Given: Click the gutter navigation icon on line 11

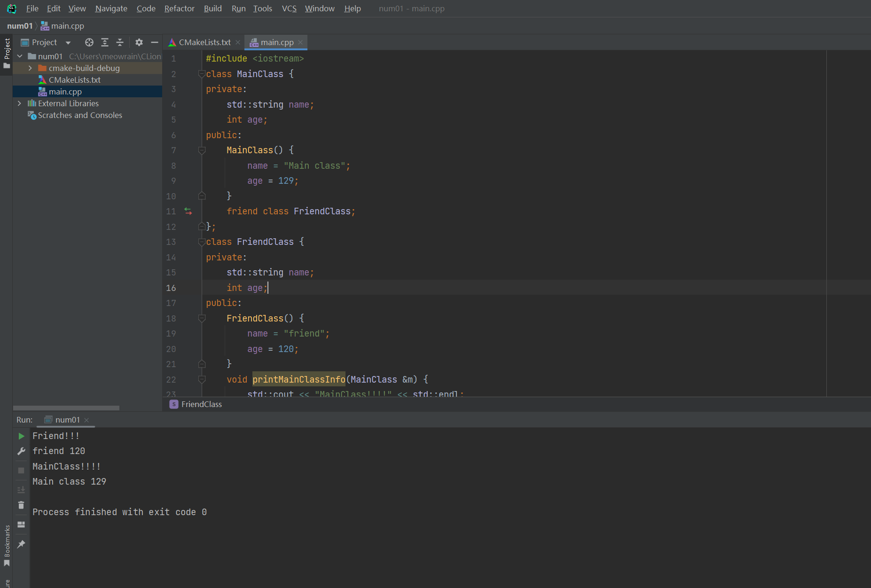Looking at the screenshot, I should click(188, 212).
